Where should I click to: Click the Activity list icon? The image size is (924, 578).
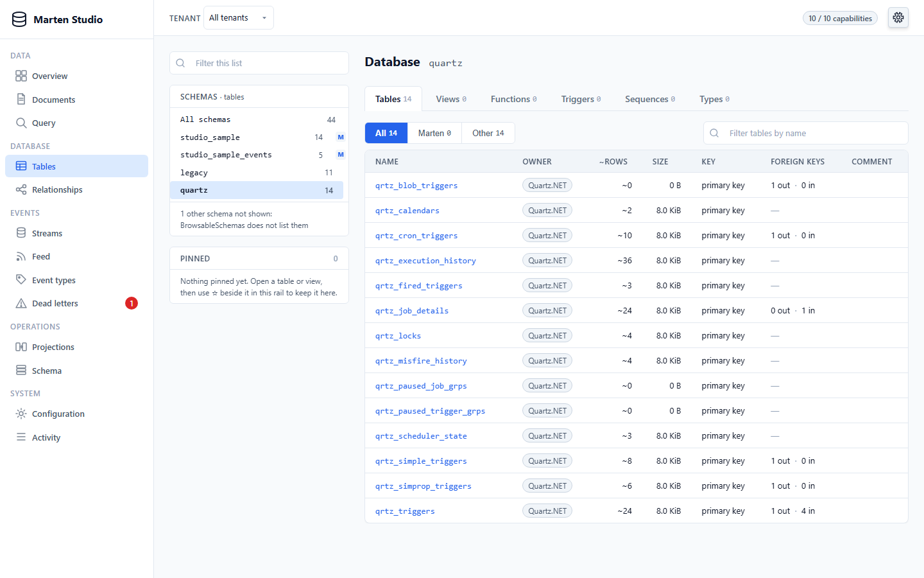click(21, 437)
